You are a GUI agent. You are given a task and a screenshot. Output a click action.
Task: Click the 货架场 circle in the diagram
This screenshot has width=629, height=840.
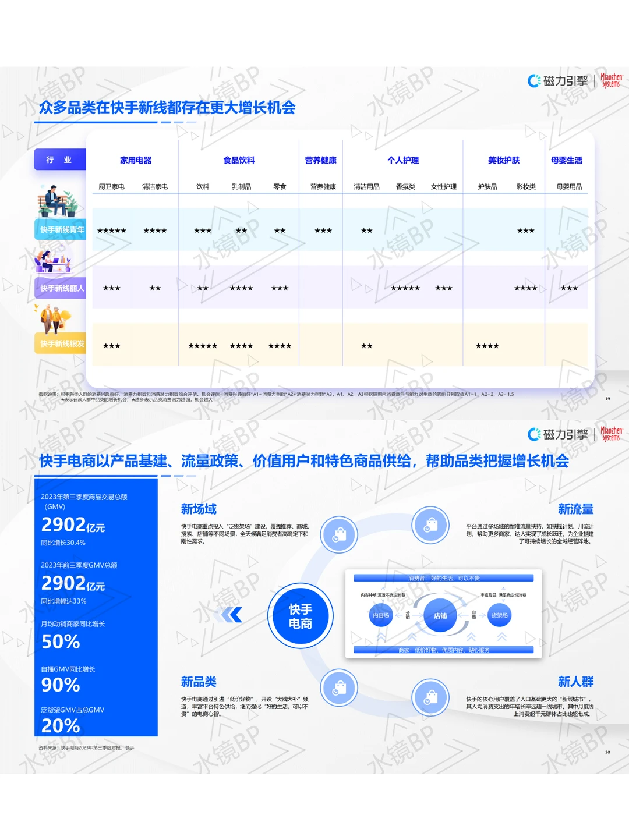click(500, 615)
